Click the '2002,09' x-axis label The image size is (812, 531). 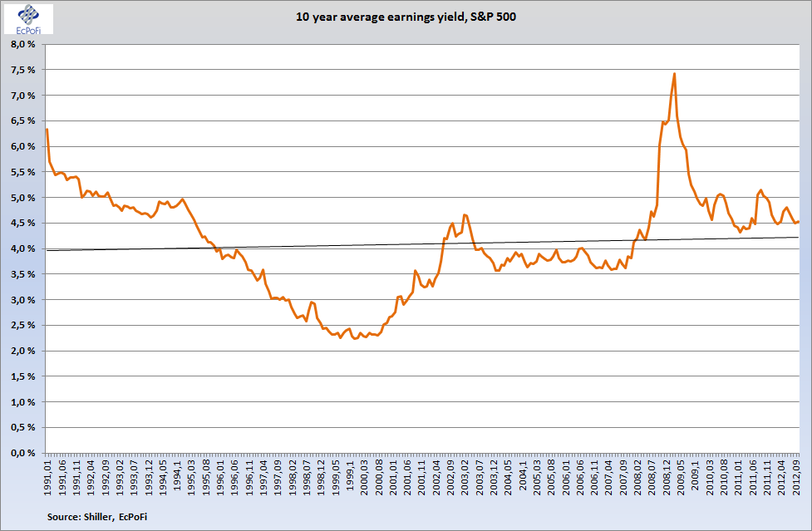pos(451,476)
